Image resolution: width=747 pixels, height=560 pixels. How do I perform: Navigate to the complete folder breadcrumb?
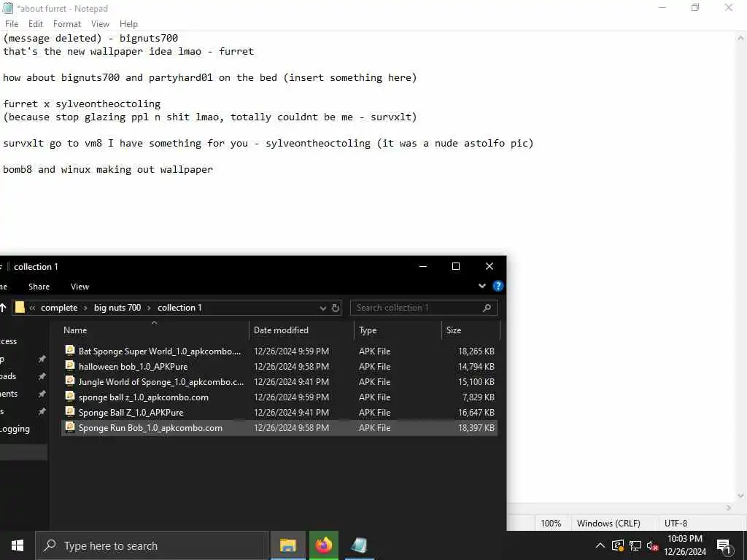coord(59,308)
